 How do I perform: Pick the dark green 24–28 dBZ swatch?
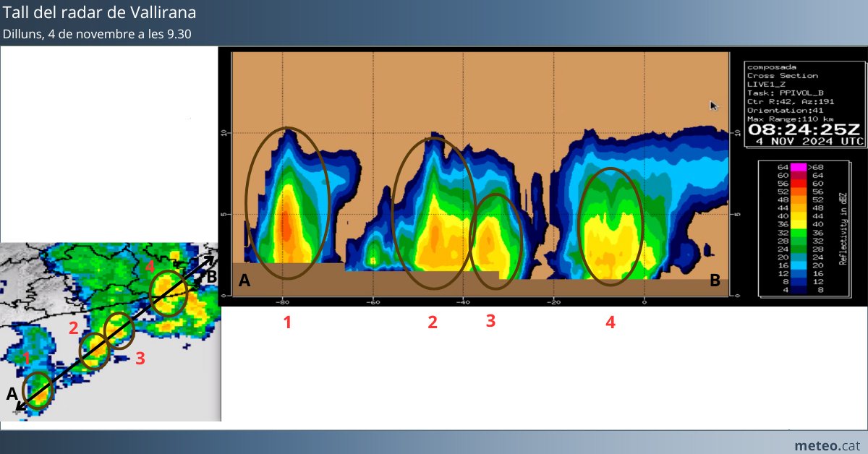[799, 249]
